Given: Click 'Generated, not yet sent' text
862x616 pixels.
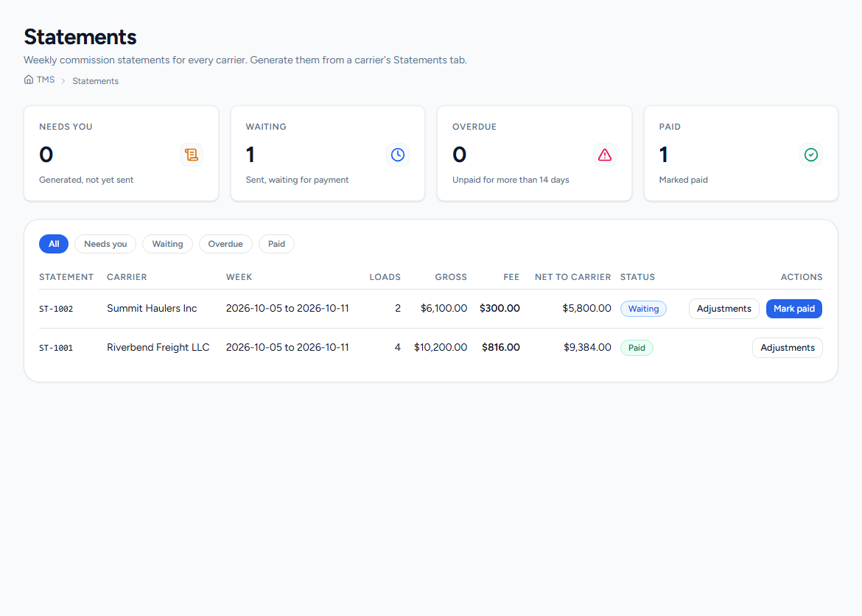Looking at the screenshot, I should click(86, 180).
